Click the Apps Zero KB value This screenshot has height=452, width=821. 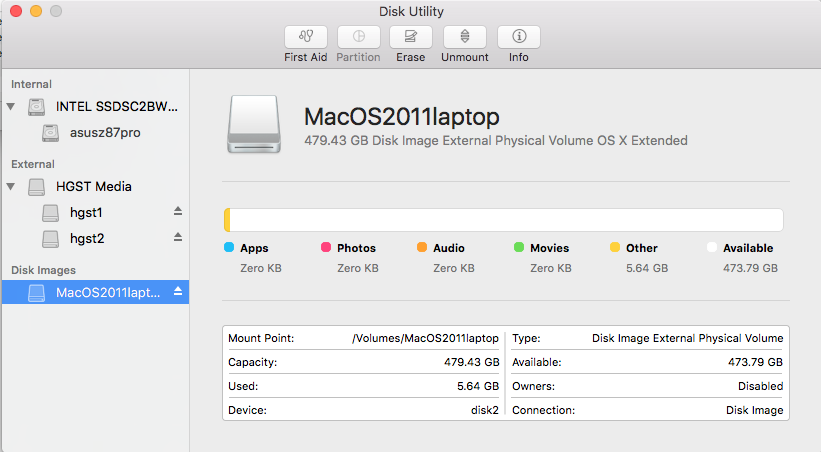click(x=261, y=268)
